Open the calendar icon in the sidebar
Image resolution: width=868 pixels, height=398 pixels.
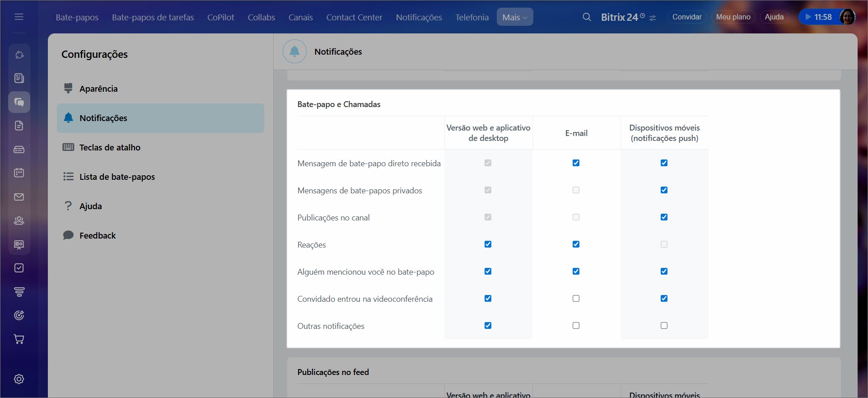pos(19,173)
